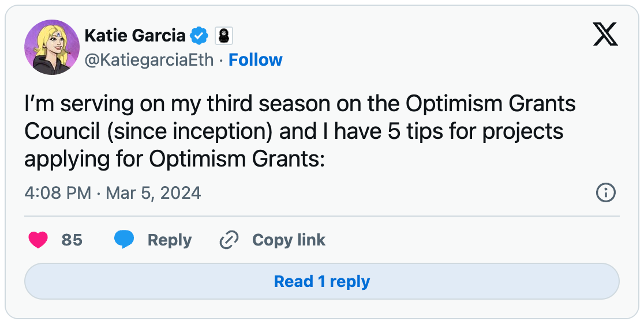Open the X logo in the corner

click(x=605, y=34)
